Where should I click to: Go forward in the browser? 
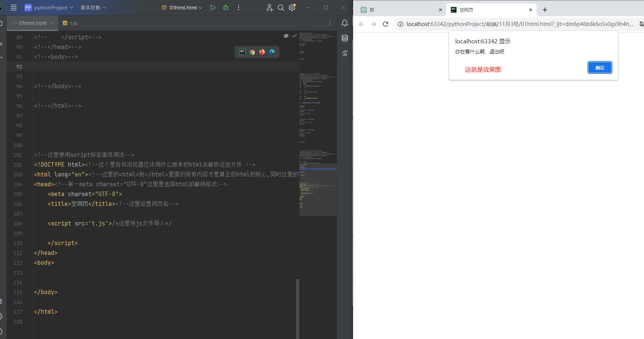[373, 24]
